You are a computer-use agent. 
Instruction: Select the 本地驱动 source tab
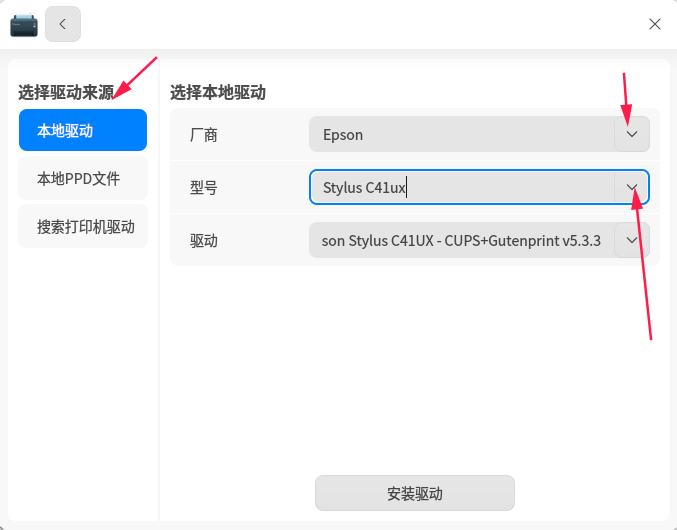coord(83,130)
